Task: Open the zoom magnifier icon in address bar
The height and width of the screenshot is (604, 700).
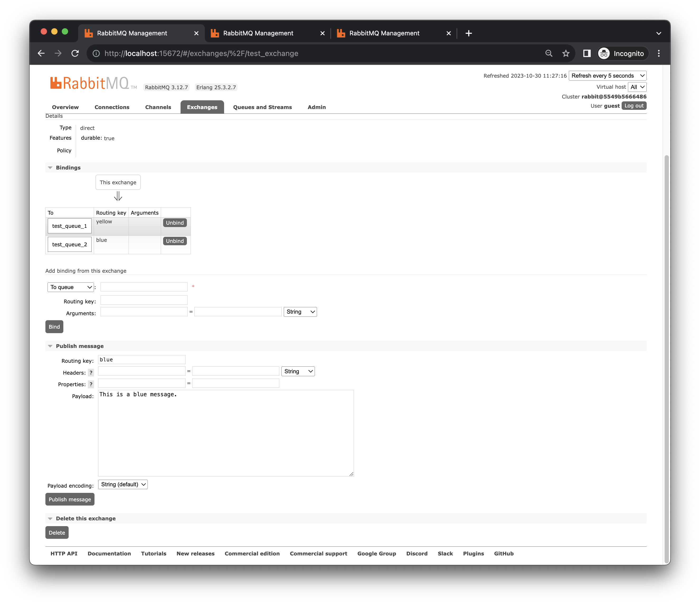Action: (x=549, y=53)
